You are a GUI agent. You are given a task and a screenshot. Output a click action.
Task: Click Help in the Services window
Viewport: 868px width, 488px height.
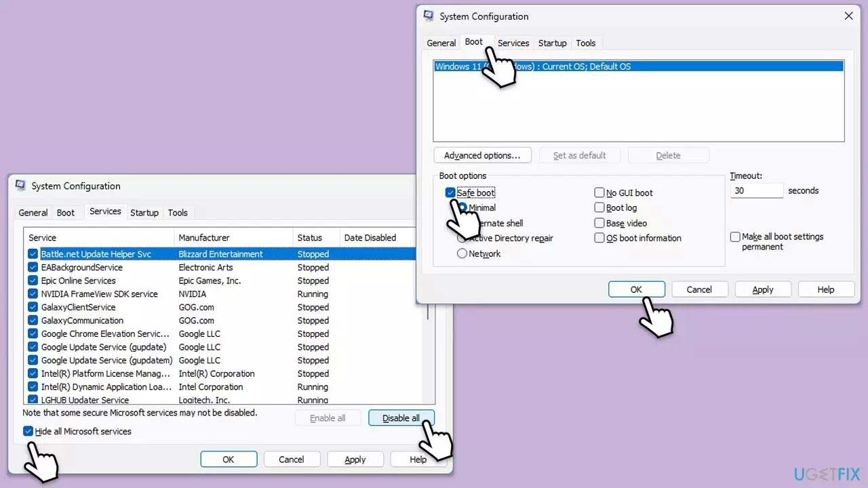(418, 460)
